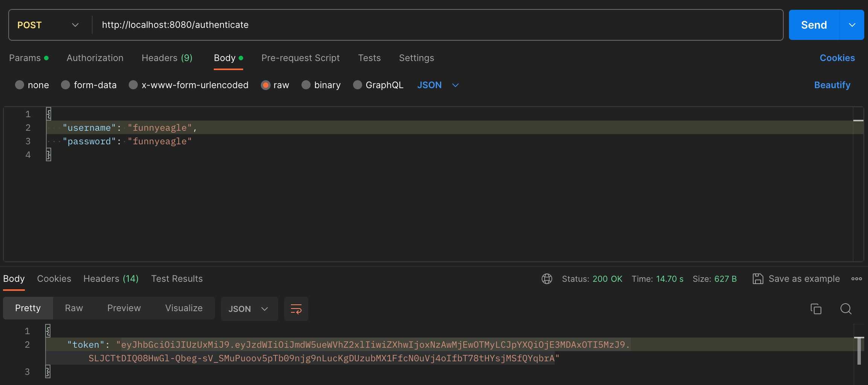Open the three-dot response options menu
The width and height of the screenshot is (868, 385).
click(856, 279)
